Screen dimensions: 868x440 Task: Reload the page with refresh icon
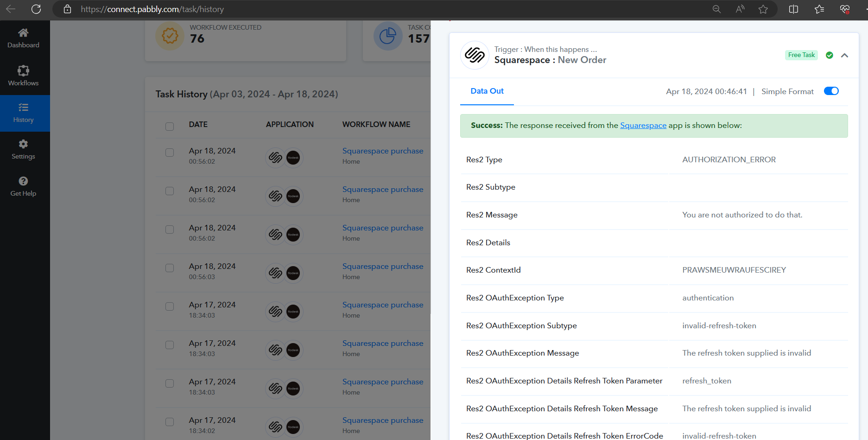[36, 9]
